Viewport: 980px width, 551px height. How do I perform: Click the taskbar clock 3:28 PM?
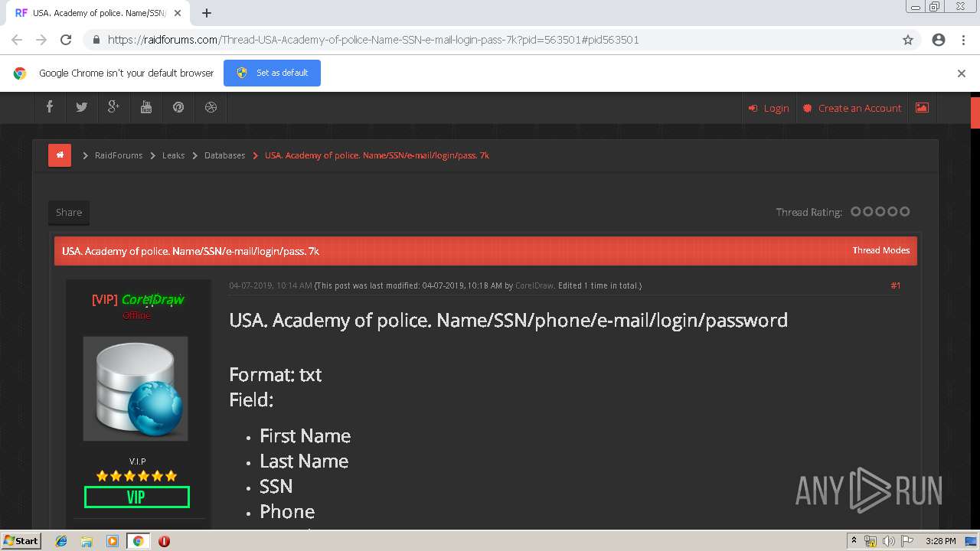point(940,541)
